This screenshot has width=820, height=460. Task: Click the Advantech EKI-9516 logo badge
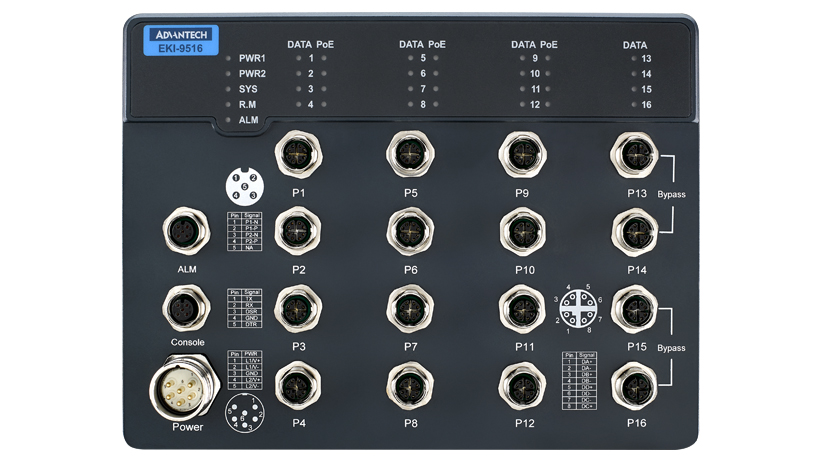(181, 41)
